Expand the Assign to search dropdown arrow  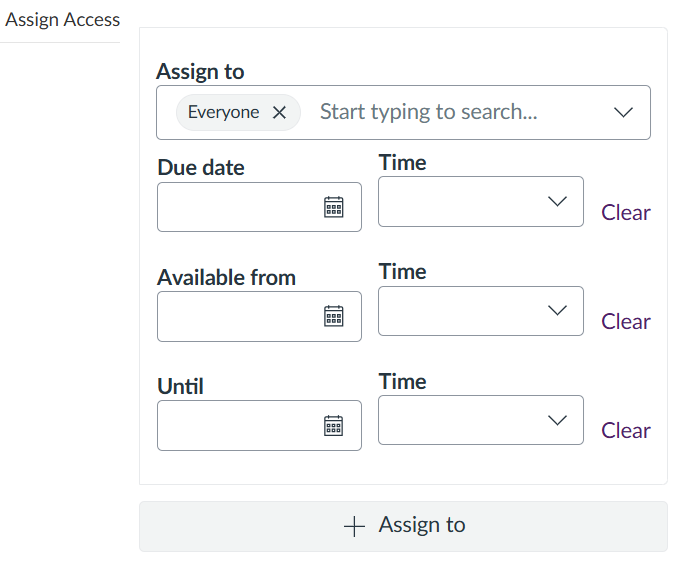623,112
